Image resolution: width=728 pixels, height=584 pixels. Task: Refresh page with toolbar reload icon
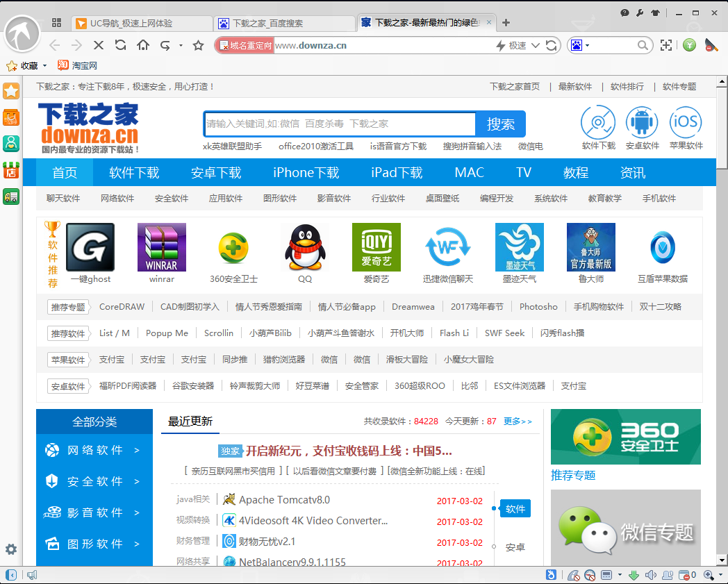click(121, 45)
